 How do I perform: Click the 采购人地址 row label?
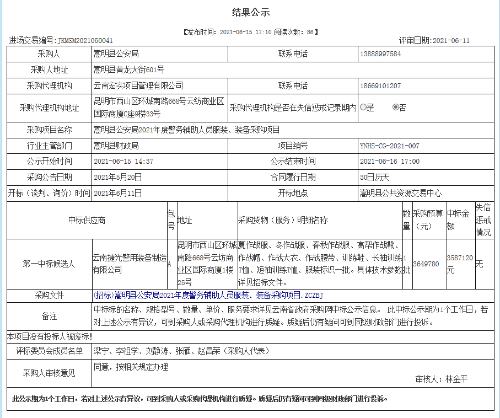pyautogui.click(x=49, y=70)
